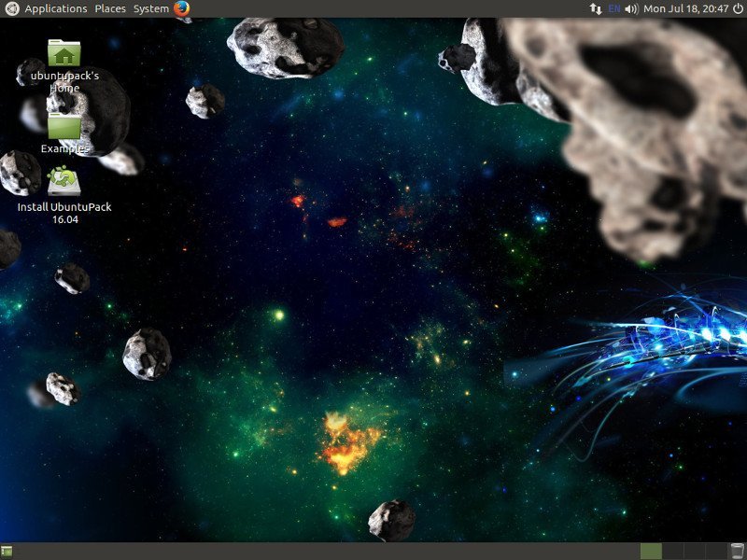Screen dimensions: 747x560
Task: Click the power/shutdown icon in top panel
Action: (x=738, y=8)
